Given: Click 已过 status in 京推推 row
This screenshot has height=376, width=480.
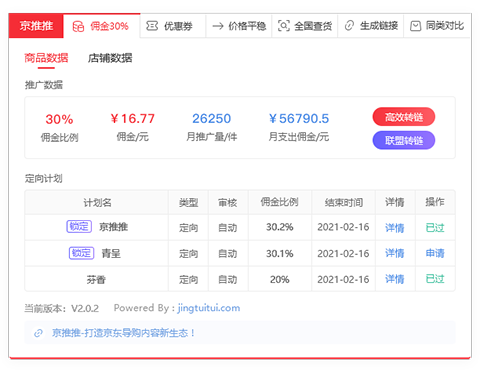Looking at the screenshot, I should tap(435, 228).
